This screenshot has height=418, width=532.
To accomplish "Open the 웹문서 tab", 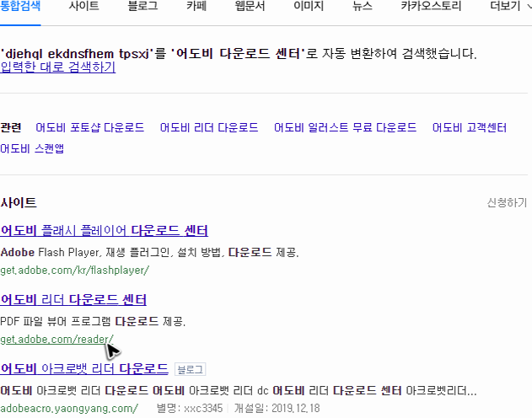I will point(250,6).
